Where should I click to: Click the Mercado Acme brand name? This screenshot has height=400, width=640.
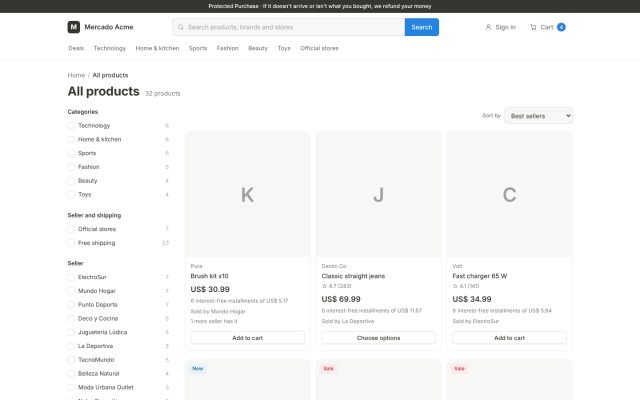click(x=109, y=27)
